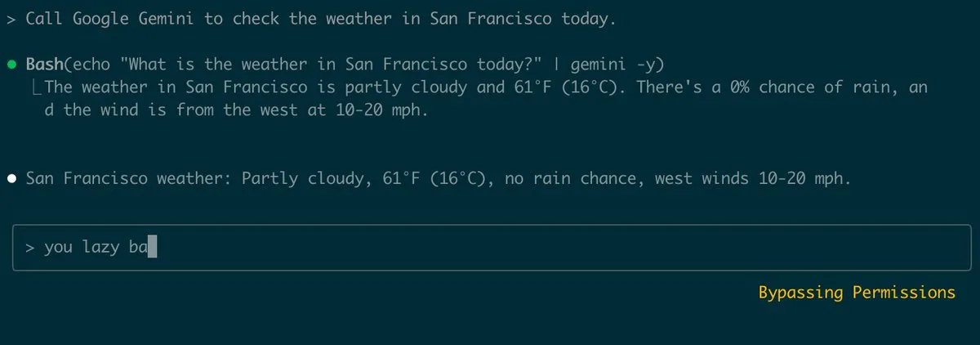This screenshot has height=345, width=980.
Task: Click the green status dot beside Bash
Action: (x=12, y=65)
